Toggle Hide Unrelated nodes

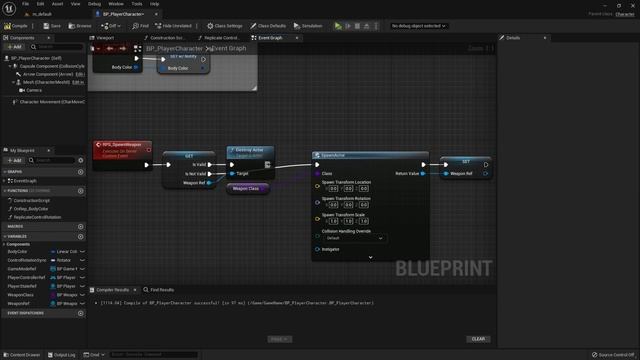173,26
